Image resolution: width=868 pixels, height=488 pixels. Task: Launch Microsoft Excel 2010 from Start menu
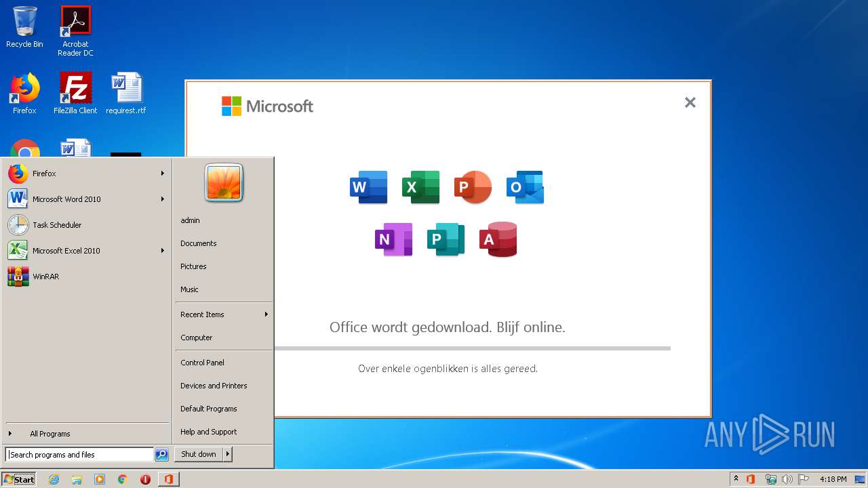[x=86, y=251]
